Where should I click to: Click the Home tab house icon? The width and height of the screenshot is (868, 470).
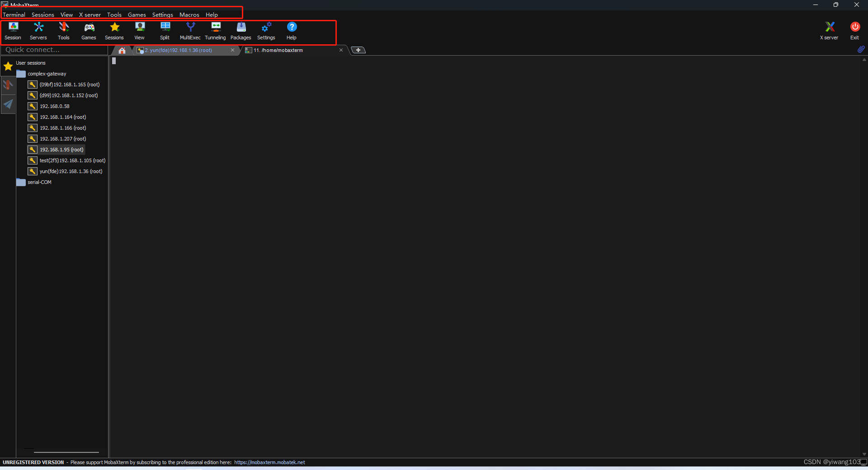pyautogui.click(x=122, y=50)
